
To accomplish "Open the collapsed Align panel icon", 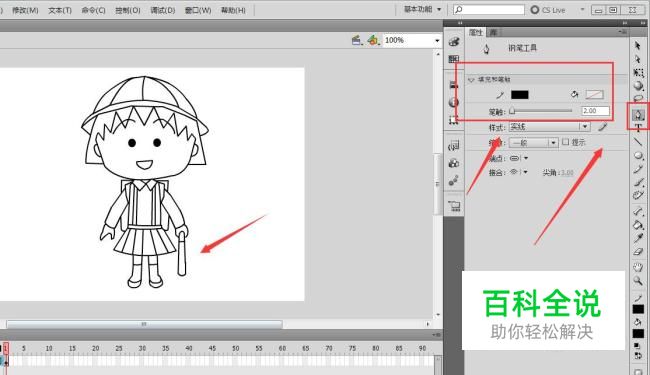I will 454,85.
